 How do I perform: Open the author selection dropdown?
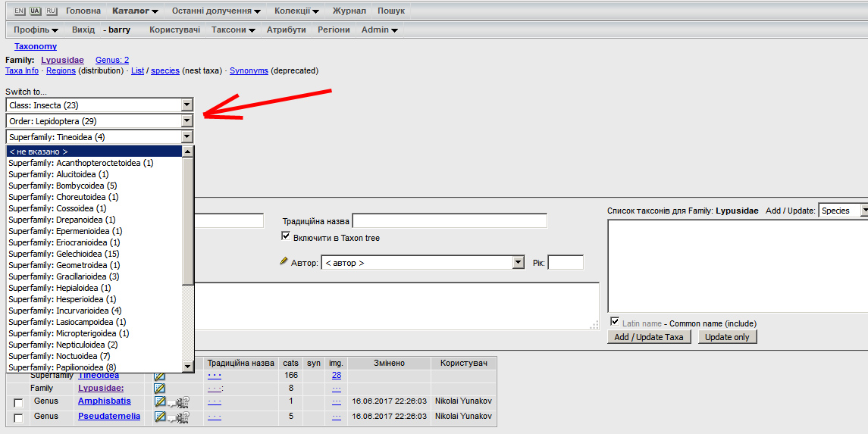click(423, 263)
